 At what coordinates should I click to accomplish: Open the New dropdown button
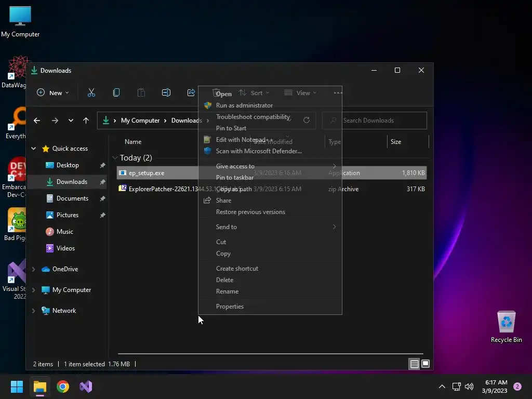coord(52,92)
